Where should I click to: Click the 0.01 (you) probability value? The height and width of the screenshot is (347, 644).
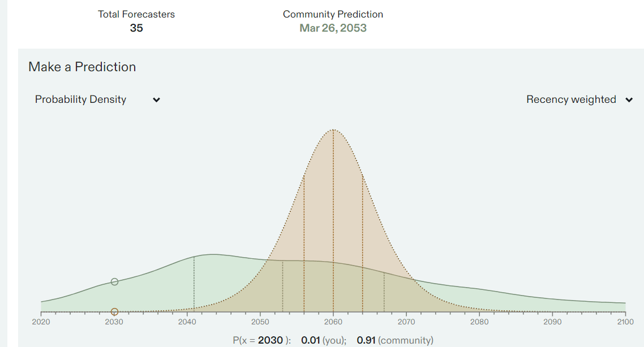point(311,340)
